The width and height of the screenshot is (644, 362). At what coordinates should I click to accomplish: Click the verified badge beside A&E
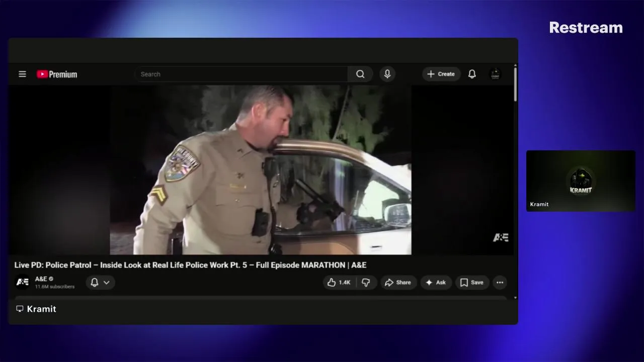(x=51, y=279)
